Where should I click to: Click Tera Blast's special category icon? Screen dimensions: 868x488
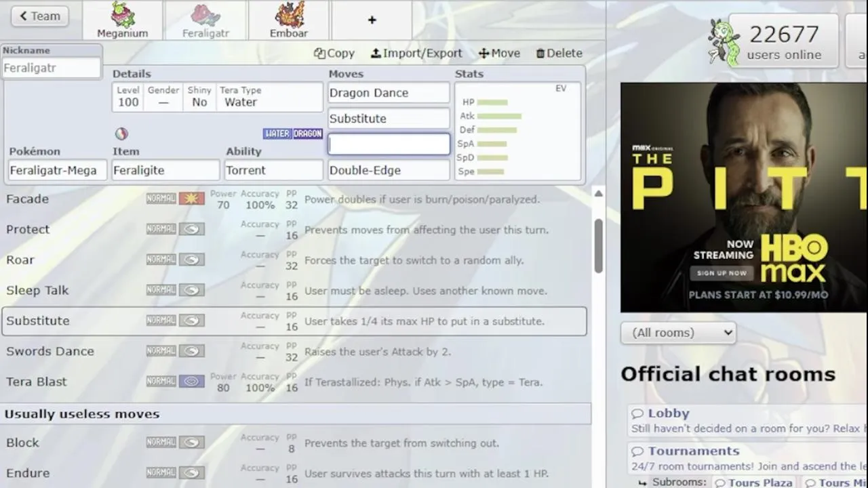coord(192,382)
